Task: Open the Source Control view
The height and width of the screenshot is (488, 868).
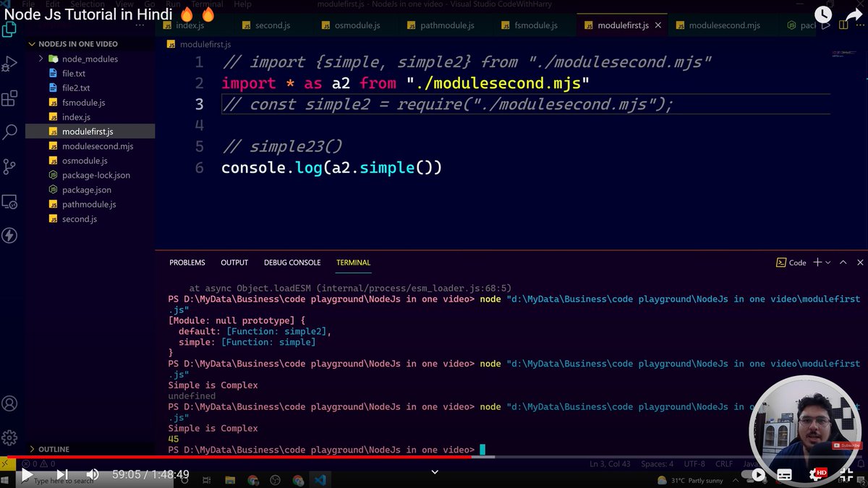Action: (9, 166)
